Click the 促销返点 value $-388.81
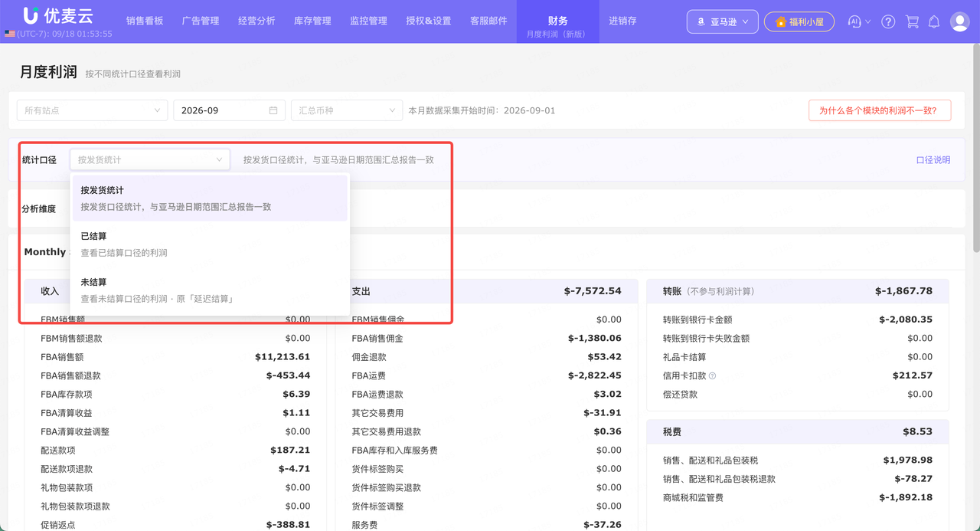The height and width of the screenshot is (531, 980). click(289, 525)
